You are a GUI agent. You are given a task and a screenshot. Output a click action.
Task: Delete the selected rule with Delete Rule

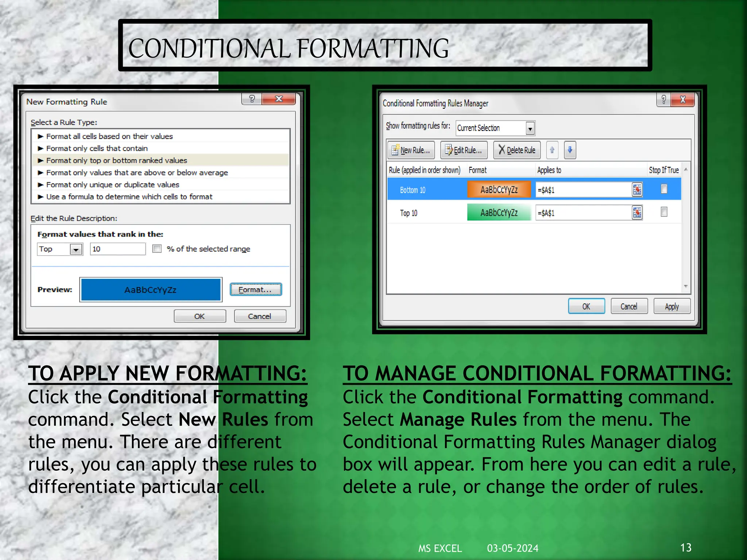pos(517,150)
